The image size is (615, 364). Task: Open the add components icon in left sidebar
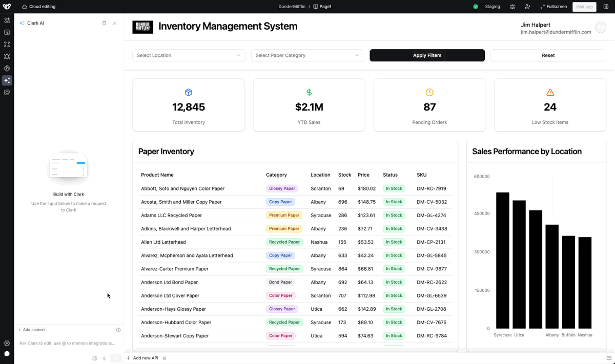[x=7, y=20]
